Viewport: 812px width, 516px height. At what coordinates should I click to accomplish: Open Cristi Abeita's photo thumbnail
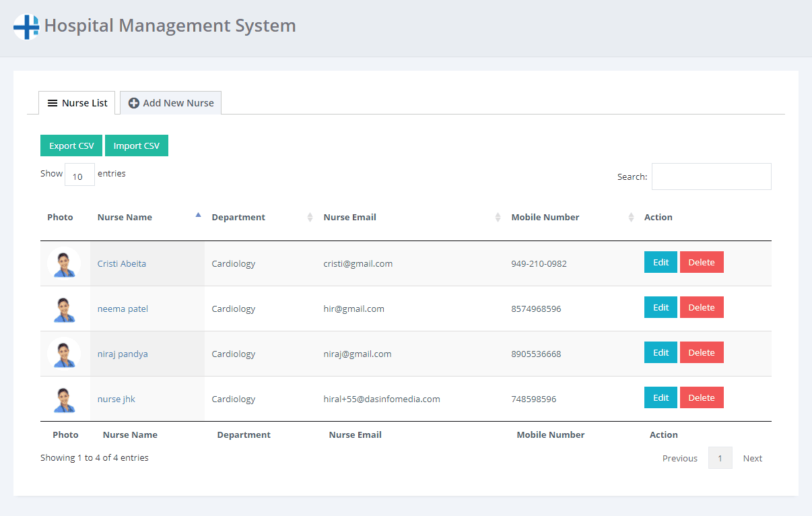pyautogui.click(x=64, y=263)
